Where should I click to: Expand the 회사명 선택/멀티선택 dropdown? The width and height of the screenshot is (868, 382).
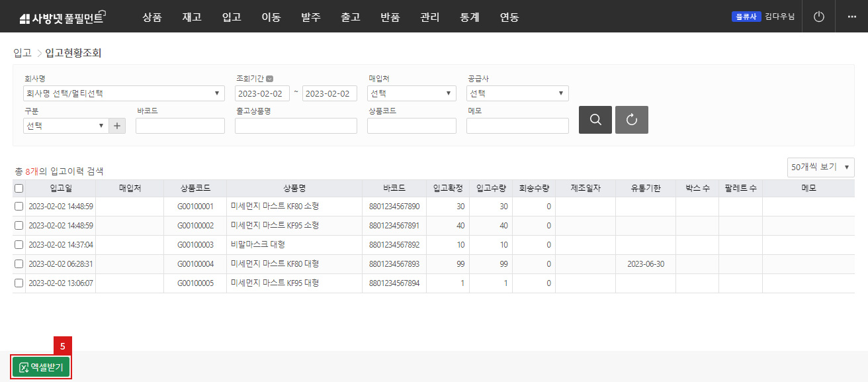124,93
